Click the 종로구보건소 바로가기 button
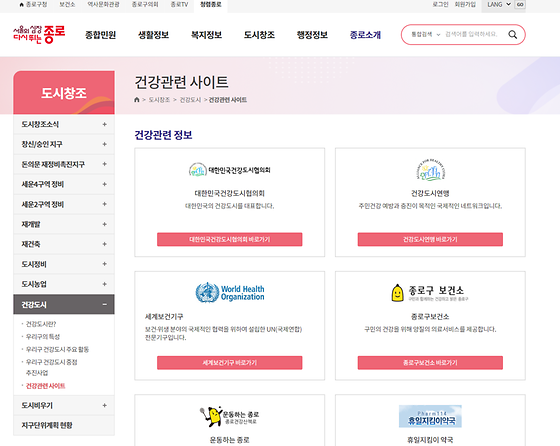The width and height of the screenshot is (560, 446). 430,362
